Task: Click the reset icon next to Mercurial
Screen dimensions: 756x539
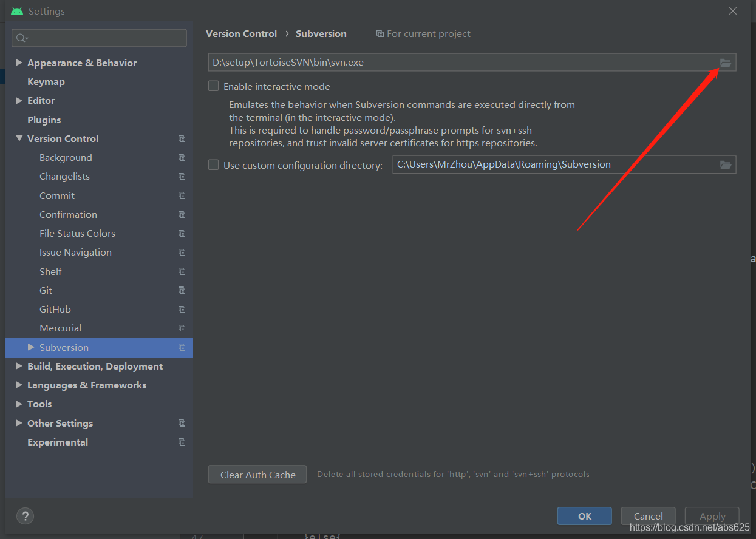Action: click(x=182, y=328)
